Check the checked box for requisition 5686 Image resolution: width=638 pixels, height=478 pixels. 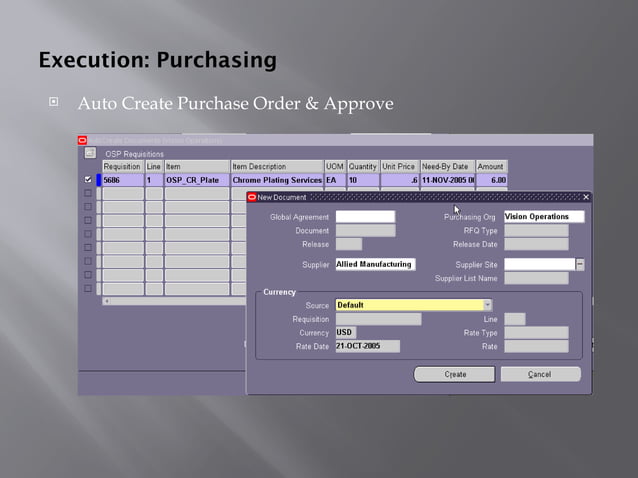[88, 180]
